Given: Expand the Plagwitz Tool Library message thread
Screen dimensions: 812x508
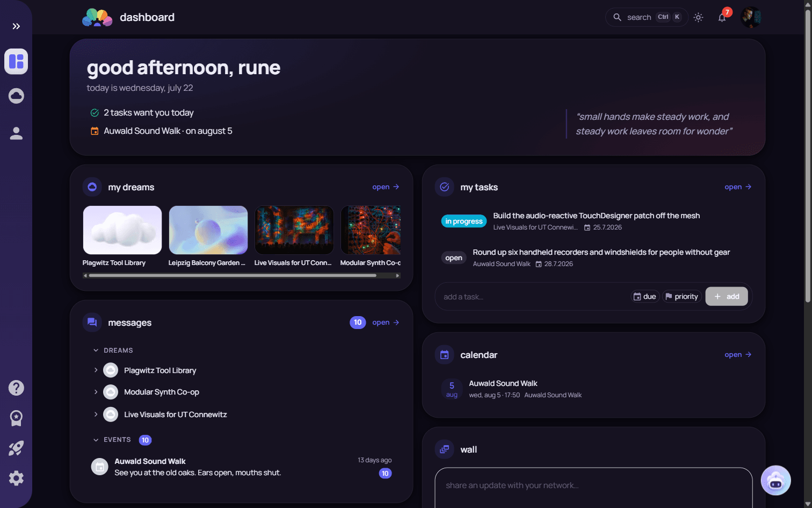Looking at the screenshot, I should (96, 370).
